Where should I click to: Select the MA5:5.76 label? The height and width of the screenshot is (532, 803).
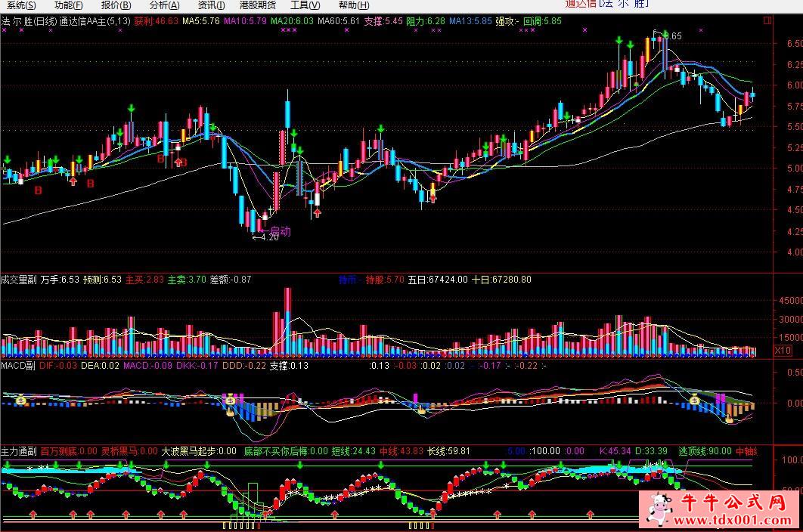[201, 21]
